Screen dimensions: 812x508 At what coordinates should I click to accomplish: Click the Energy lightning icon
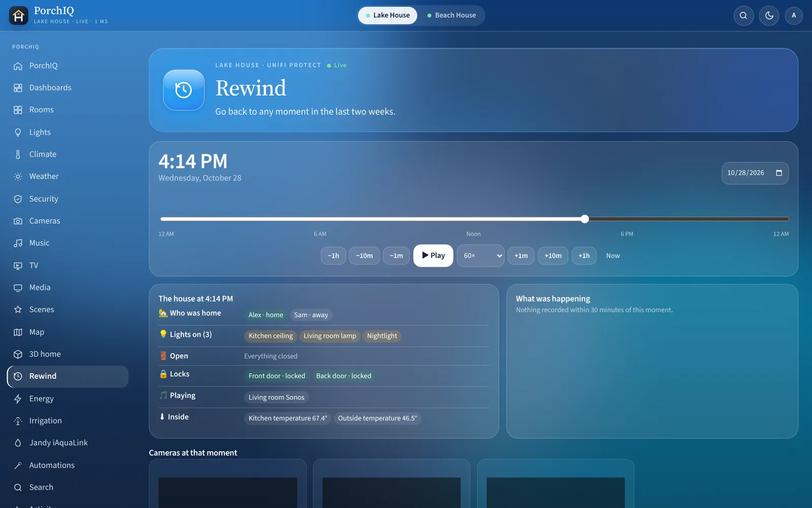point(18,399)
